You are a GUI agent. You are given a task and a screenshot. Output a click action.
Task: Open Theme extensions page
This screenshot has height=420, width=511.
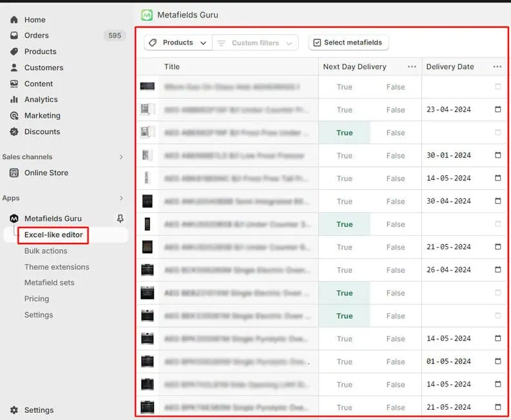(x=57, y=267)
